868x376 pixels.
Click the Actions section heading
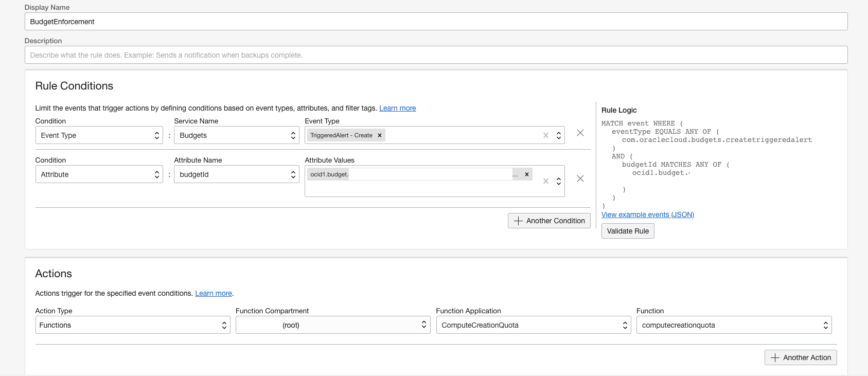(x=54, y=274)
